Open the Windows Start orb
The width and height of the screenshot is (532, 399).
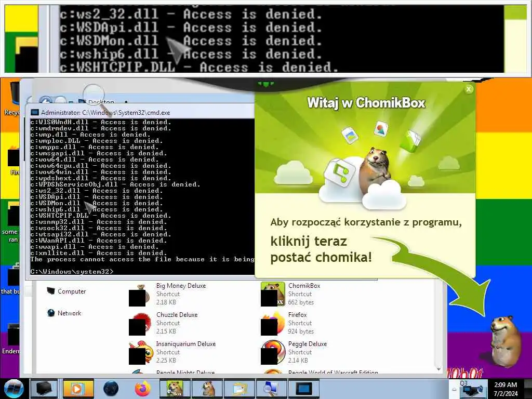tap(14, 389)
